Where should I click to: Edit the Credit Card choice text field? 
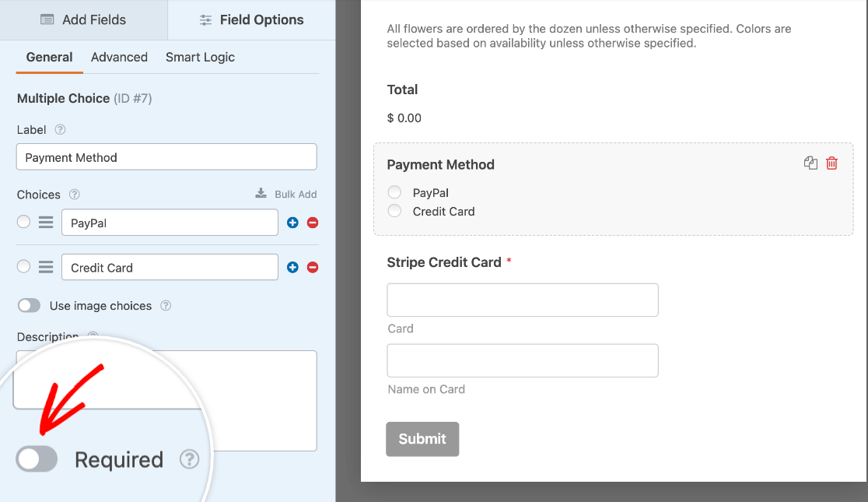(x=170, y=267)
